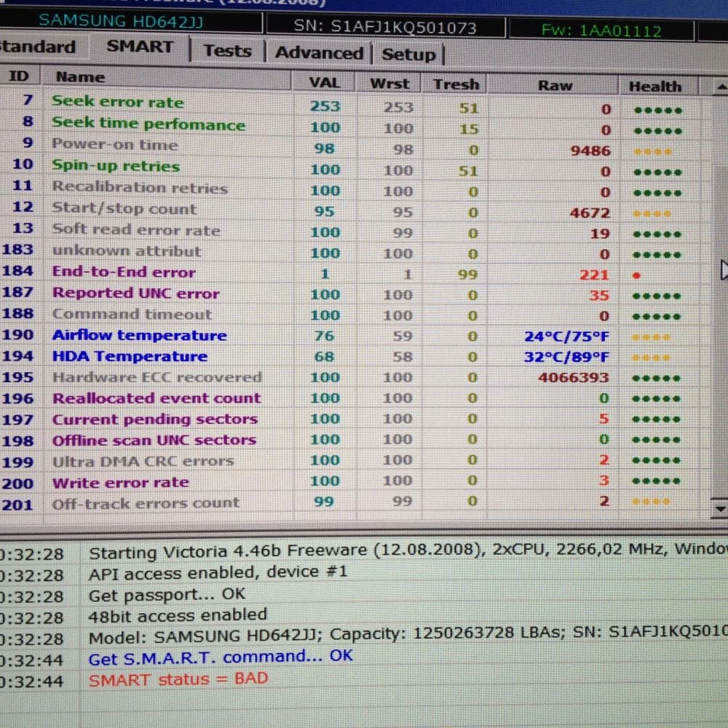Open the Tests tab

(227, 51)
